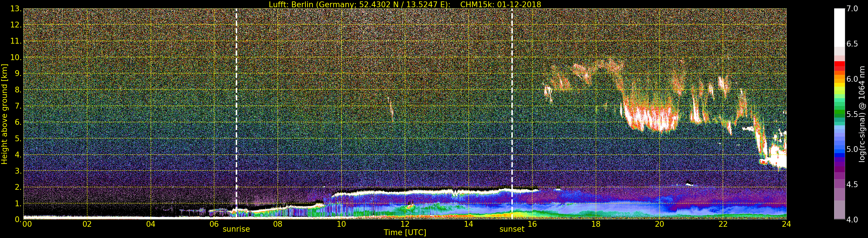868x238 pixels.
Task: Click the '24' time tick label
Action: tap(786, 224)
